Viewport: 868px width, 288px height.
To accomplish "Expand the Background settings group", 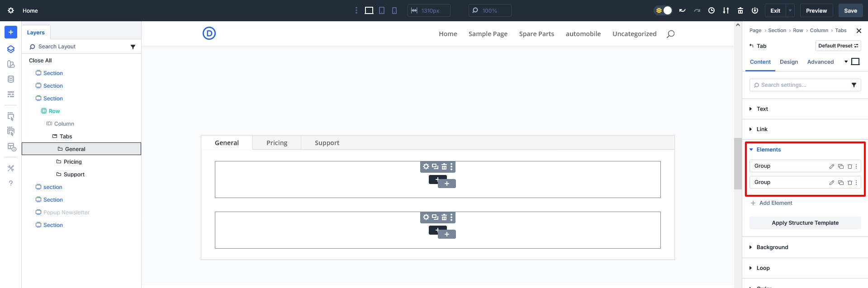I will pyautogui.click(x=772, y=247).
